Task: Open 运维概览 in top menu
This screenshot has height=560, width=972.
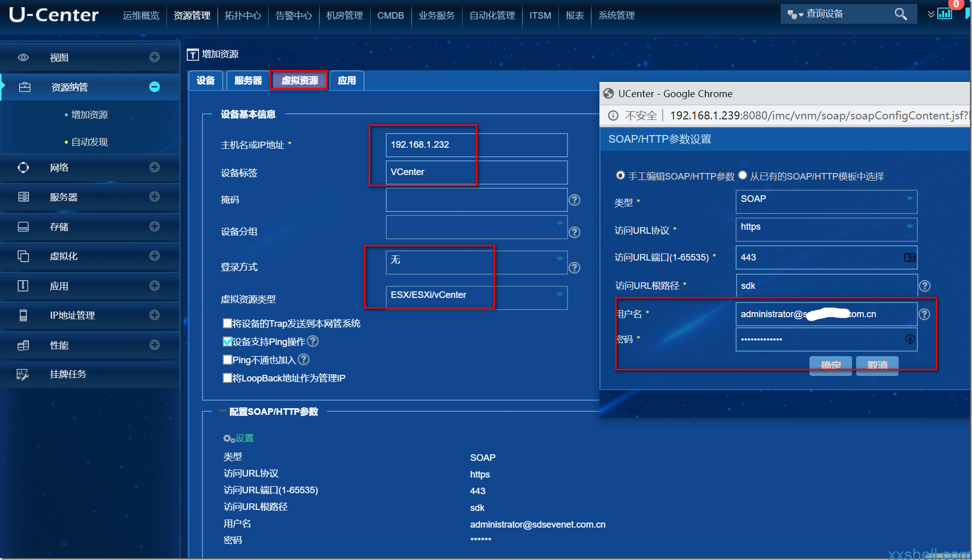Action: click(141, 16)
